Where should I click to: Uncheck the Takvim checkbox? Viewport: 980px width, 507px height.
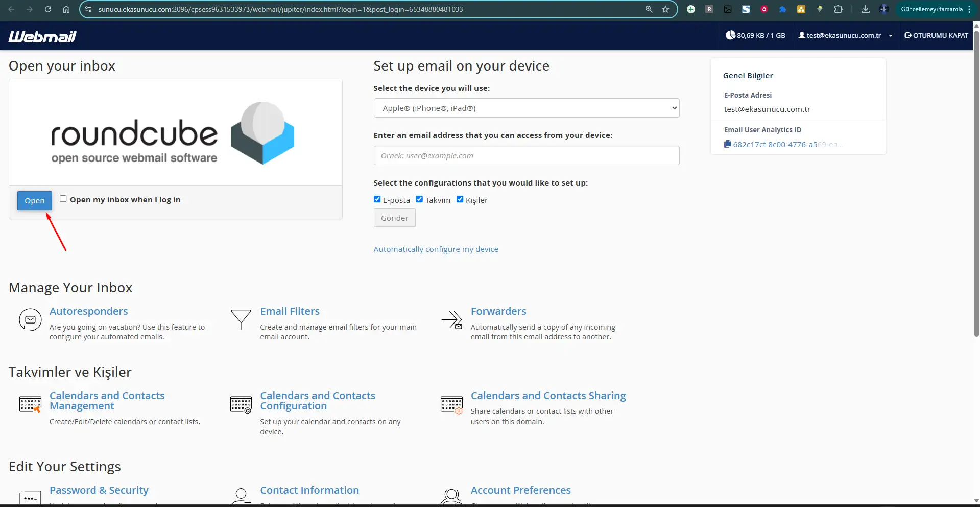coord(419,199)
